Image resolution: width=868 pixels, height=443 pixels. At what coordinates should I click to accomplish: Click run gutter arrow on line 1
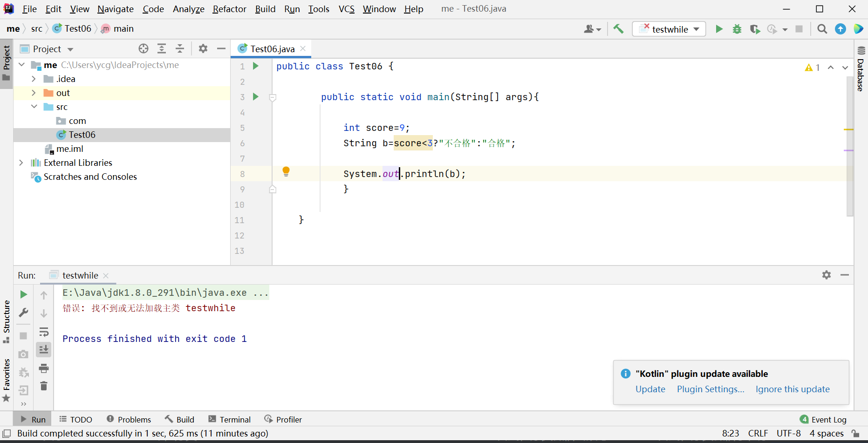tap(255, 66)
